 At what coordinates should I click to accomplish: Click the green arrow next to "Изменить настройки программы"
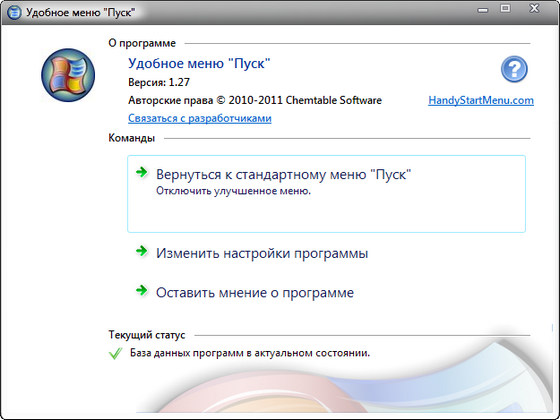pyautogui.click(x=142, y=251)
